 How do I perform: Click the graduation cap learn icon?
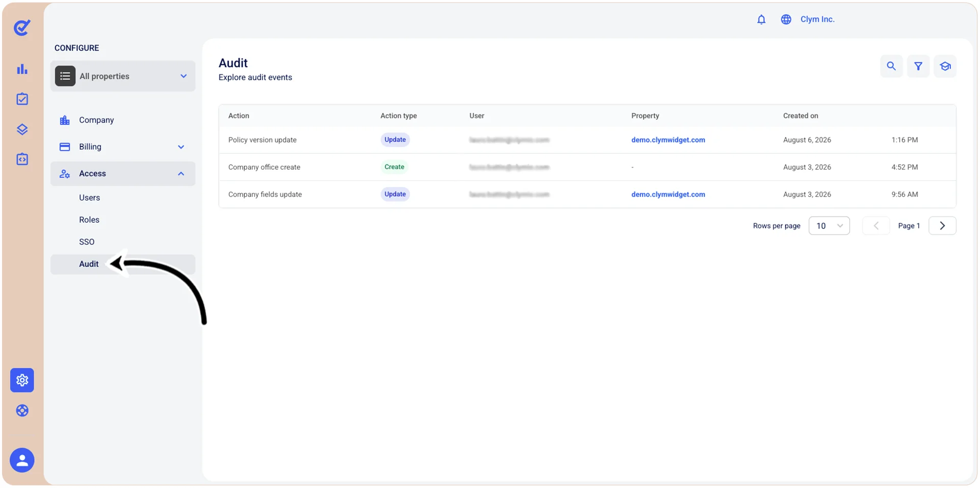click(945, 66)
